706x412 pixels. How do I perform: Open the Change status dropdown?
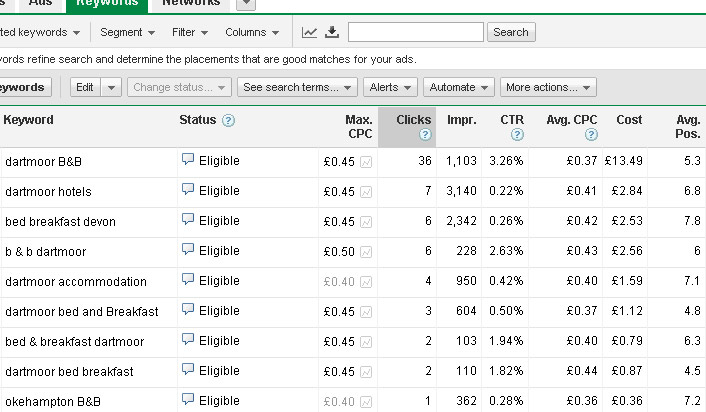(x=179, y=87)
